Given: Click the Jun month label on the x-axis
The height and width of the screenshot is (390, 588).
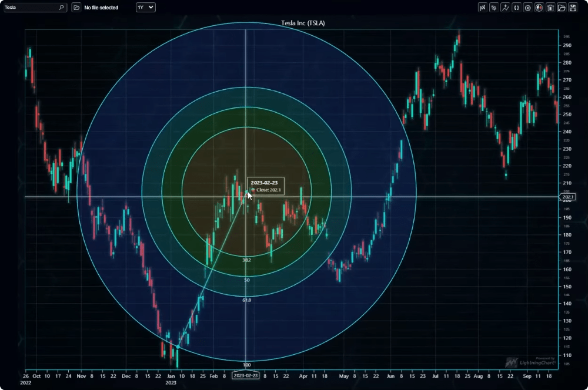Looking at the screenshot, I should pyautogui.click(x=391, y=376).
